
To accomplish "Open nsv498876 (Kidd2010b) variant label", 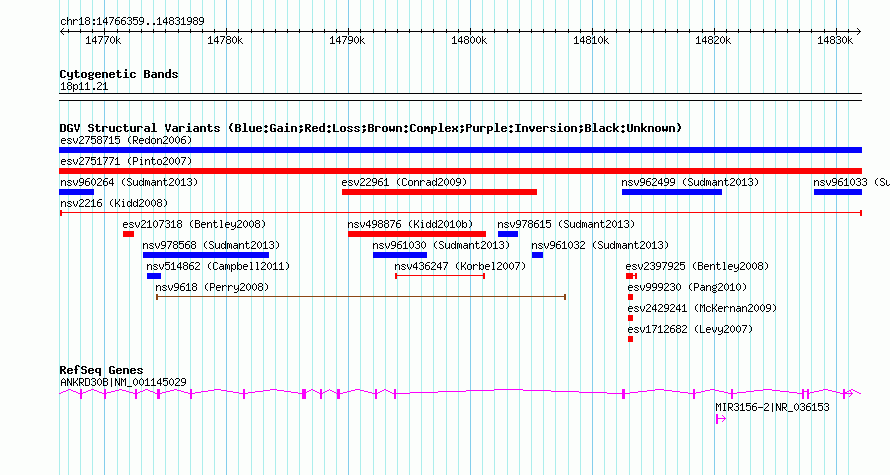I will [x=410, y=224].
